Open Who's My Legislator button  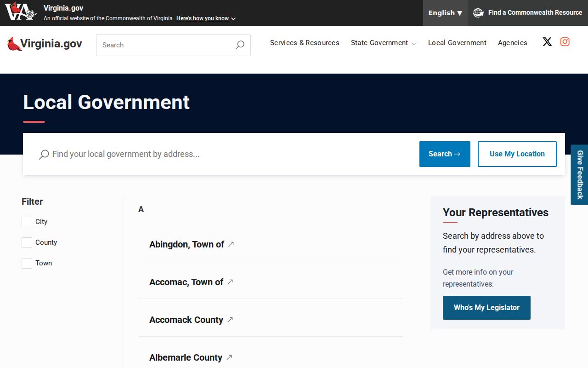tap(486, 308)
